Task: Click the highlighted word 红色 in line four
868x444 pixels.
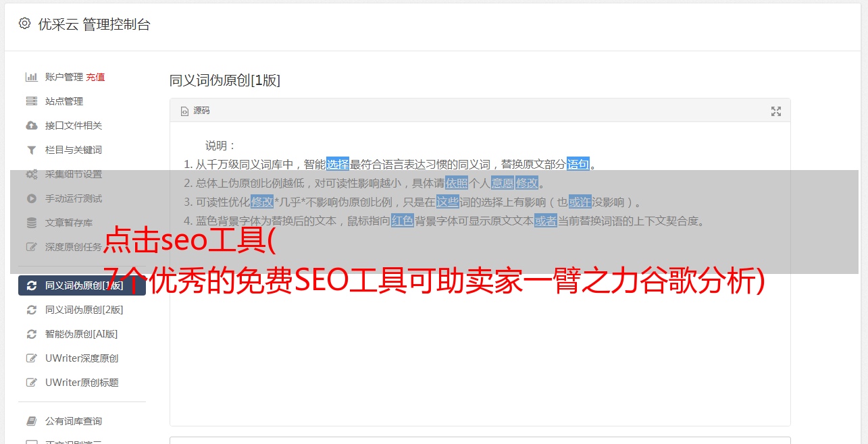Action: pyautogui.click(x=403, y=221)
